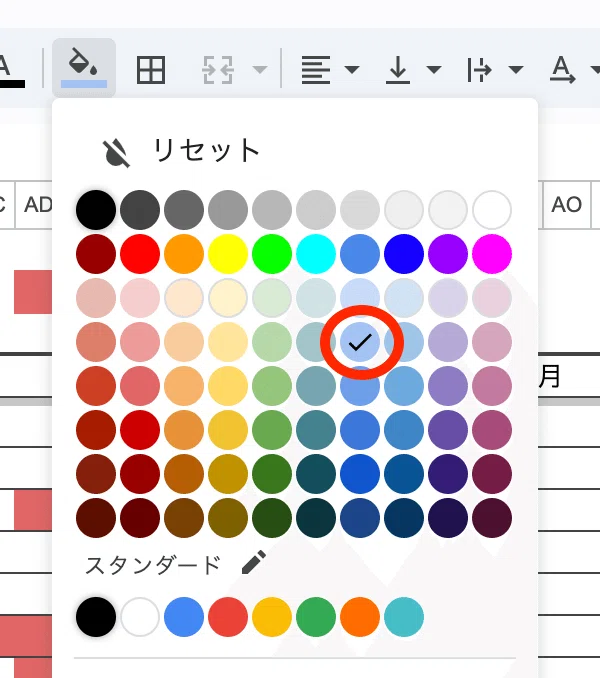Select the bright green swatch
This screenshot has width=600, height=678.
[272, 254]
